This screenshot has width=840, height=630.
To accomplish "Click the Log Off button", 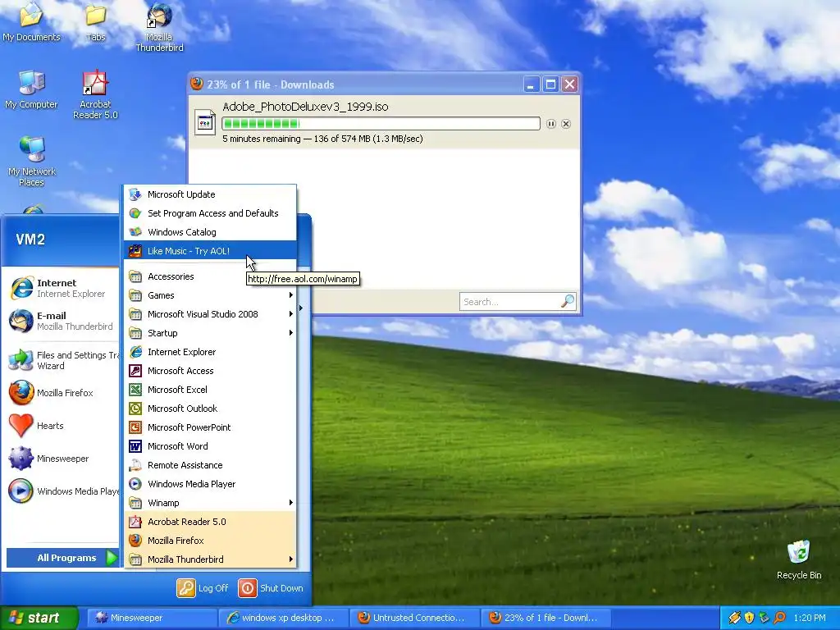I will click(203, 588).
